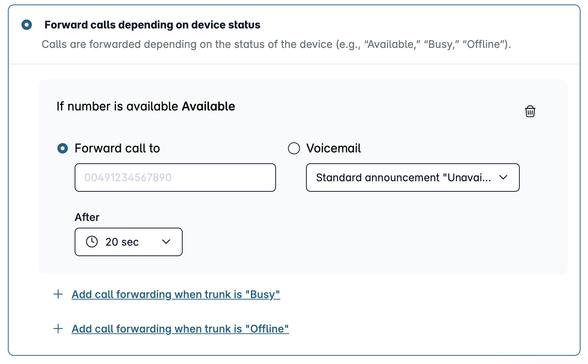Click the 'Forward calls depending on device status' heading
Viewport: 588px width, 364px height.
pyautogui.click(x=152, y=25)
